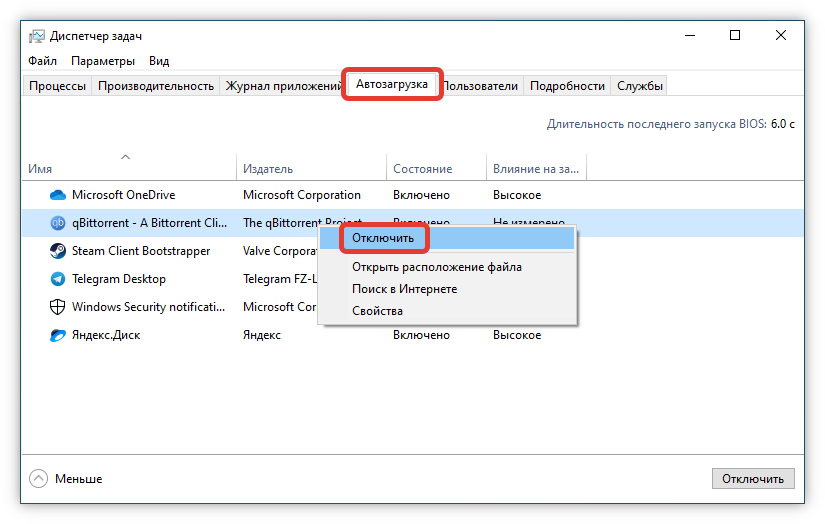Select the Microsoft OneDrive row name
825x524 pixels.
click(x=124, y=195)
